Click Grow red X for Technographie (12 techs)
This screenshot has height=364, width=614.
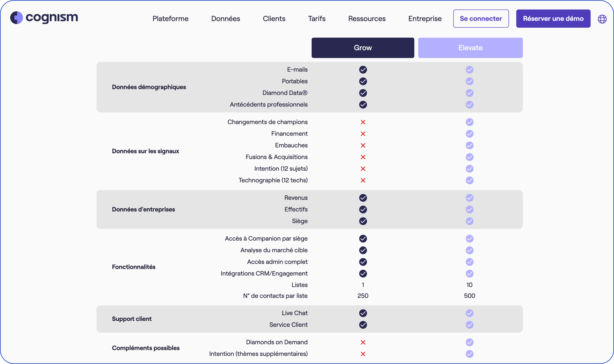tap(363, 180)
